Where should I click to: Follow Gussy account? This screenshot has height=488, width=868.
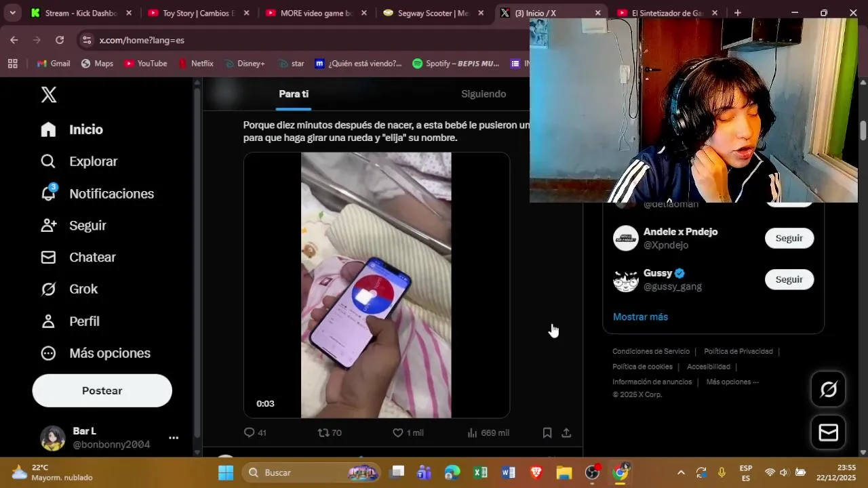[789, 279]
